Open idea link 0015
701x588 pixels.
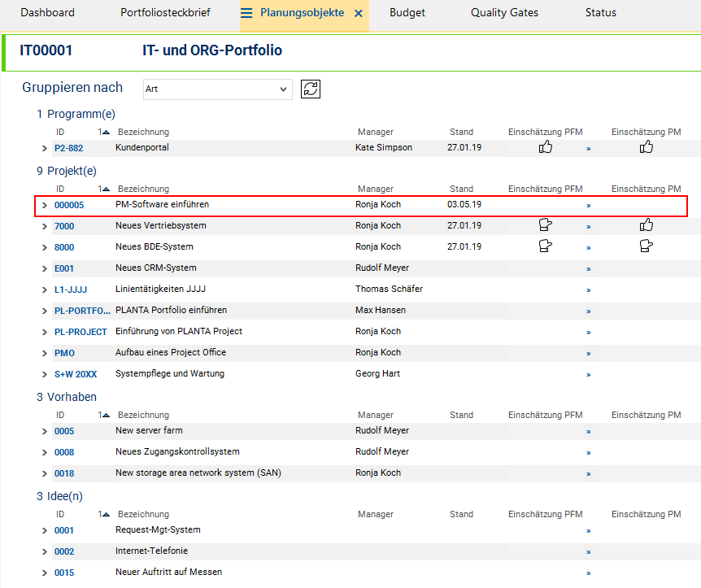(x=64, y=573)
